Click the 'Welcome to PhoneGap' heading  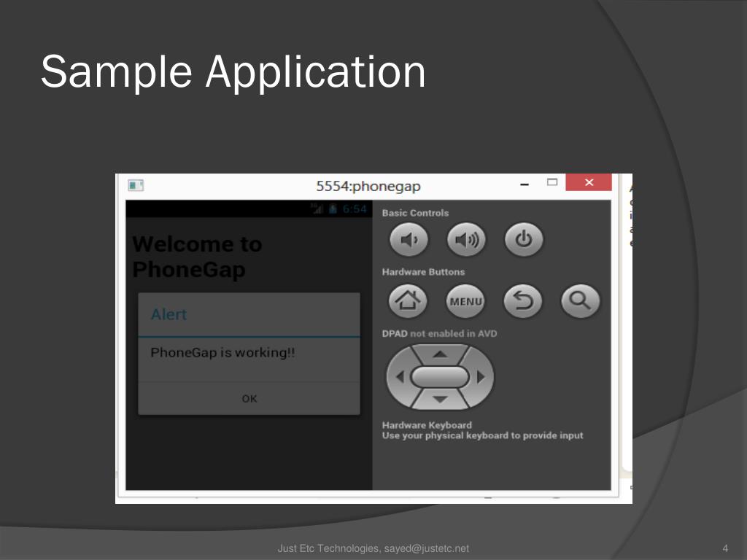(197, 257)
